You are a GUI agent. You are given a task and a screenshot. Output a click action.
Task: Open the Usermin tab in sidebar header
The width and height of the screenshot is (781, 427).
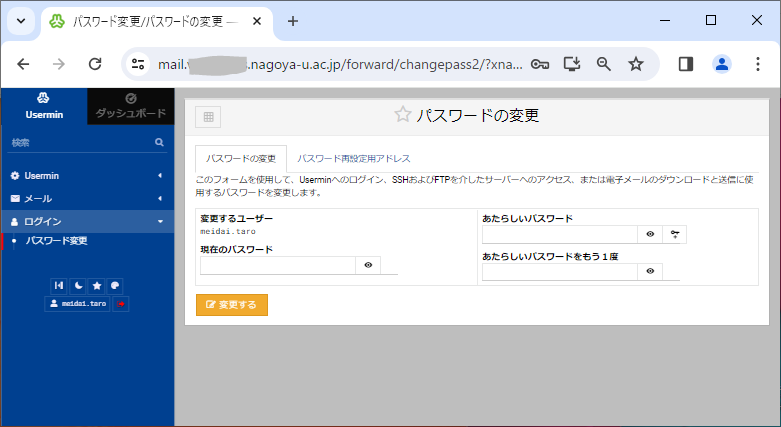pyautogui.click(x=44, y=106)
